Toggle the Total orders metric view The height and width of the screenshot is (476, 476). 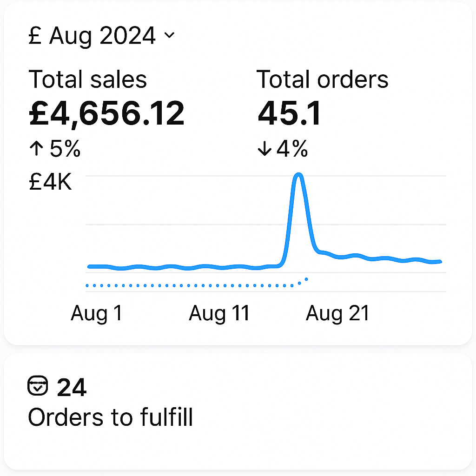click(x=323, y=79)
